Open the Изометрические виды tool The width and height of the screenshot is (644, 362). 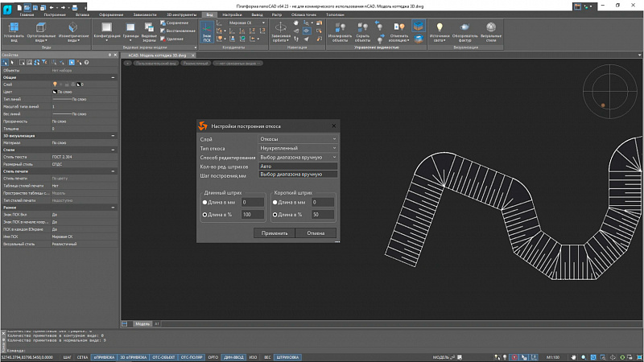[x=73, y=31]
